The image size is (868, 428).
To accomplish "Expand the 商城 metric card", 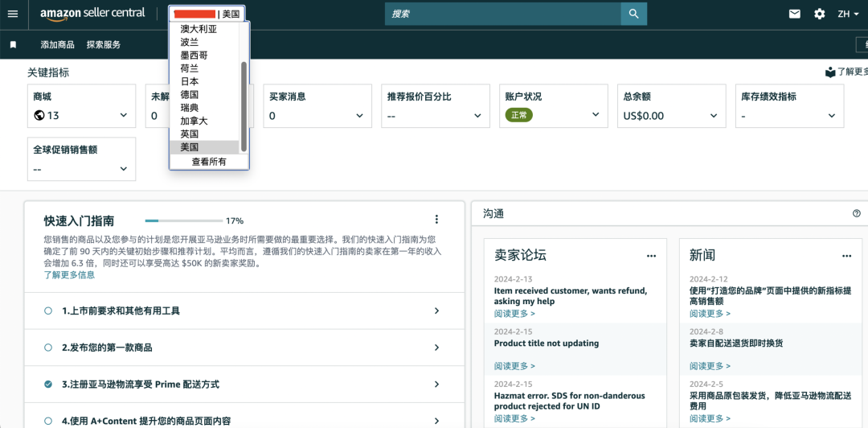I will point(124,115).
